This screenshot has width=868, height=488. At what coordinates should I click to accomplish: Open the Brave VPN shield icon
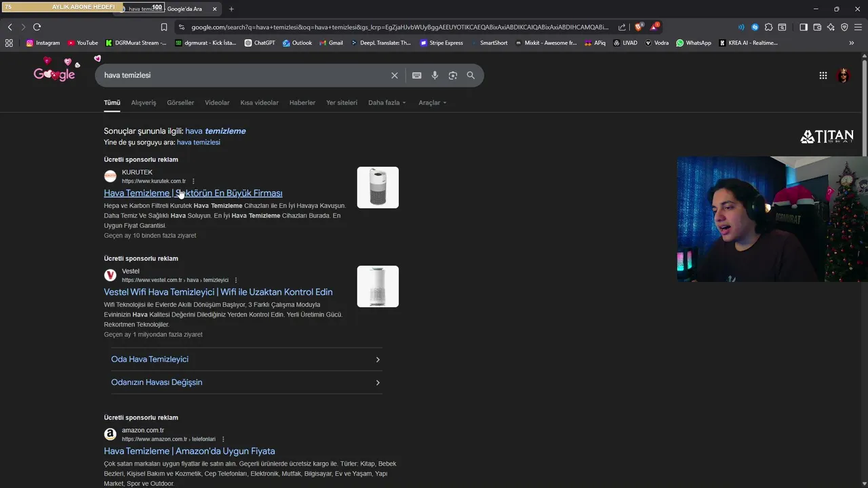point(844,27)
